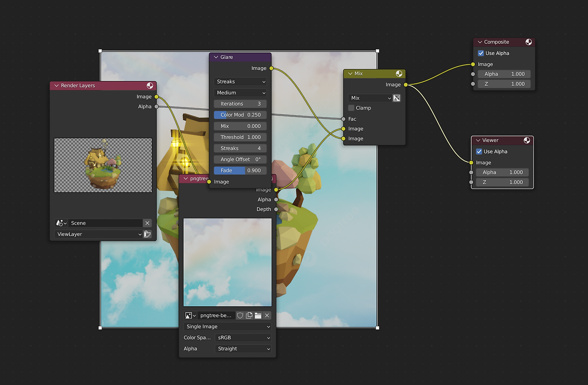
Task: Click the Viewer node Alpha value field
Action: tap(503, 173)
